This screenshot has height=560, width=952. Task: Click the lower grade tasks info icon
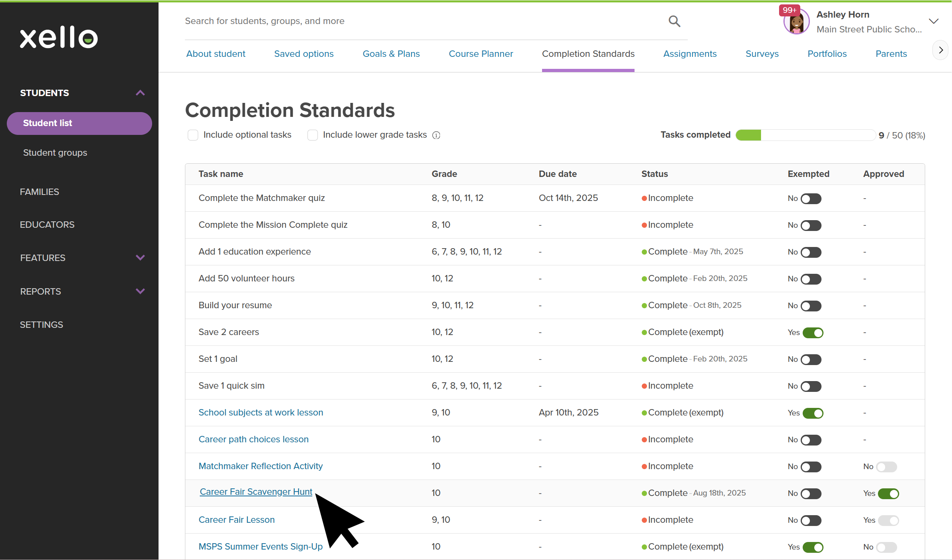pos(436,135)
